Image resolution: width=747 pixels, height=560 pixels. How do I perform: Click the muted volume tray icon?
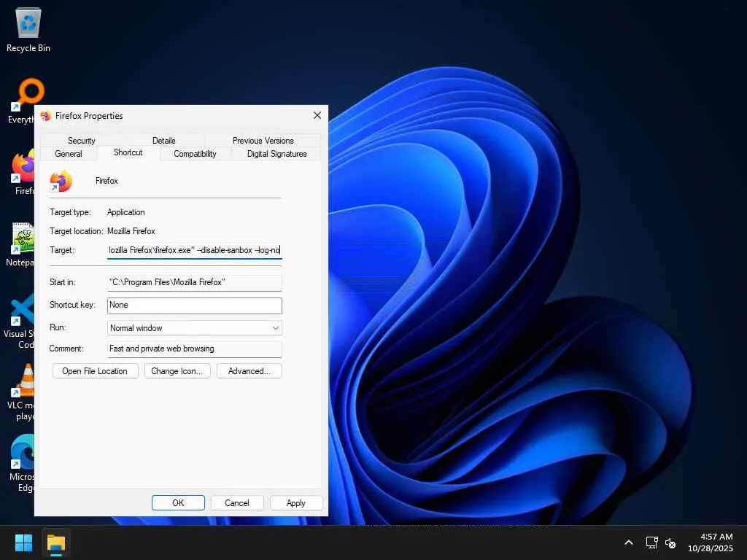[670, 542]
